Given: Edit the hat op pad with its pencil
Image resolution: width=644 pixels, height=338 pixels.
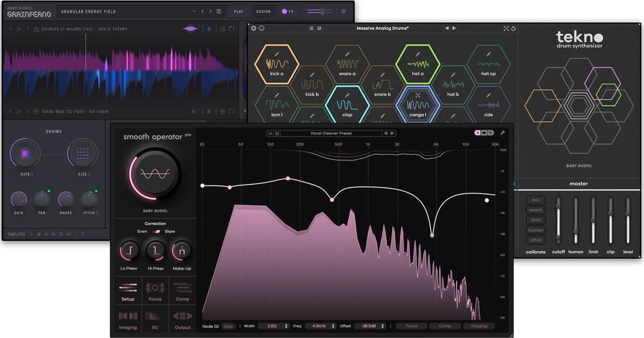Looking at the screenshot, I should pyautogui.click(x=488, y=54).
